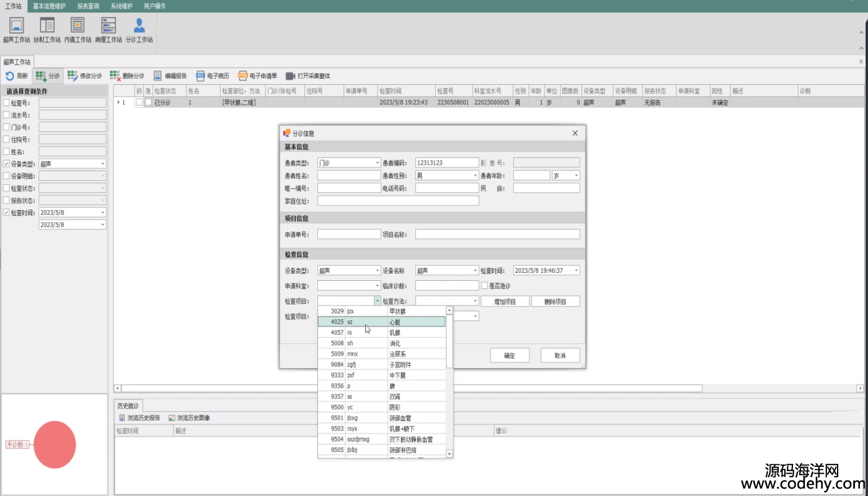Click 编辑报告 in the toolbar
The width and height of the screenshot is (868, 496).
point(170,76)
